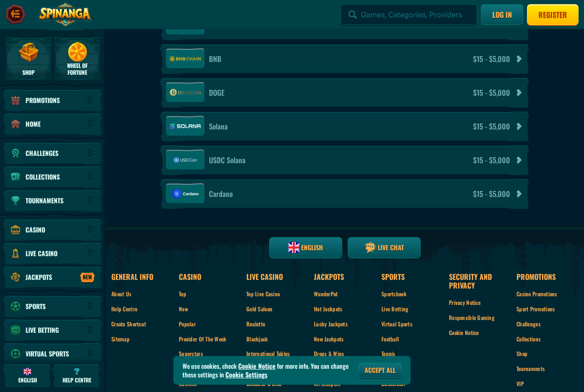Open Provider Of The Week footer link
This screenshot has width=584, height=392.
pos(203,339)
